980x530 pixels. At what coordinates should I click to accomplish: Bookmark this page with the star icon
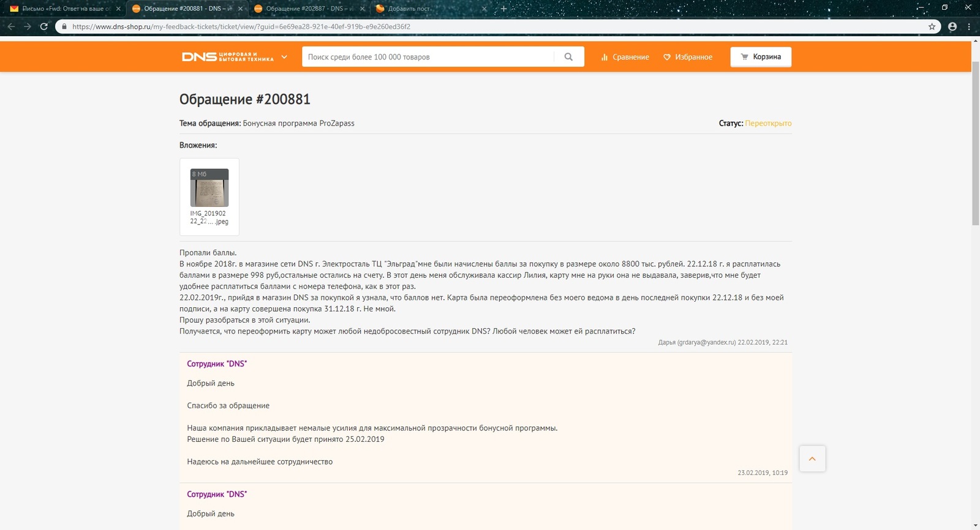click(x=932, y=26)
